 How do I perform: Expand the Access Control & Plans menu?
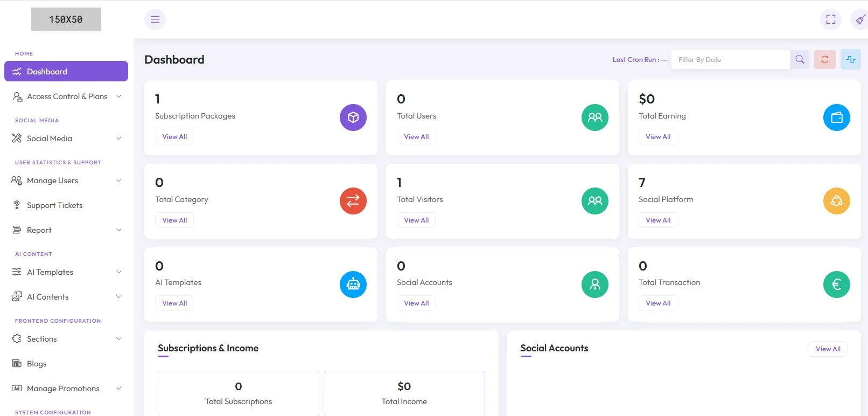pyautogui.click(x=67, y=96)
